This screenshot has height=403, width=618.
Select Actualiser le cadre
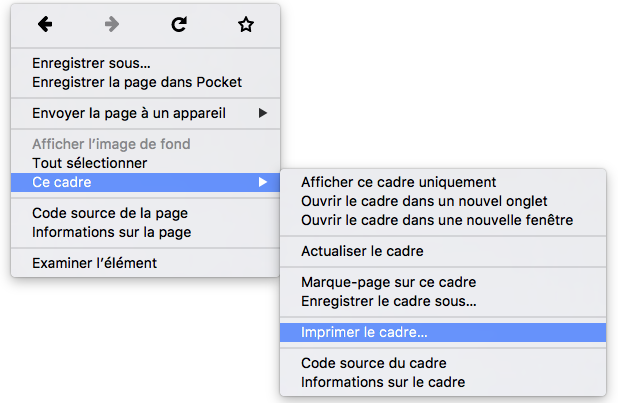[363, 251]
